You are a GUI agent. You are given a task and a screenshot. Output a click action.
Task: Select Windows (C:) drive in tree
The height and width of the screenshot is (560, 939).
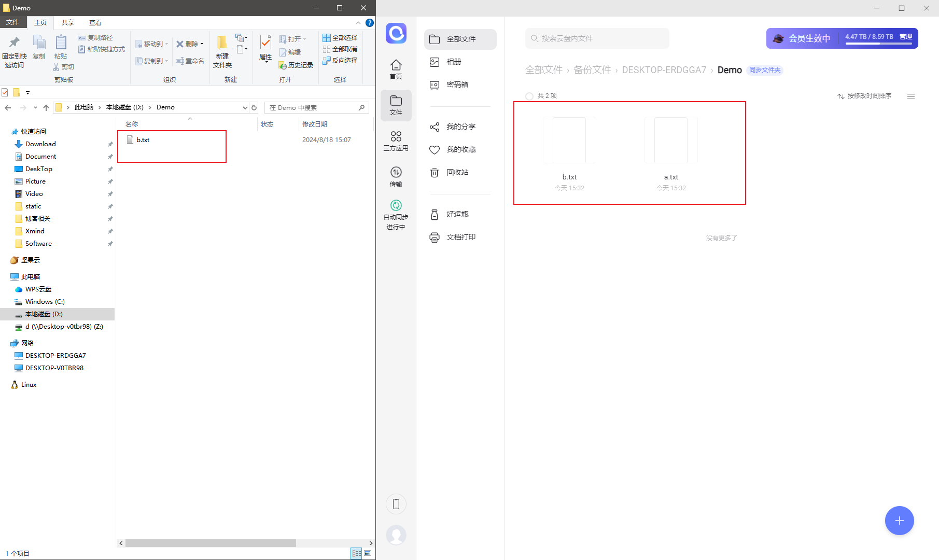point(45,302)
